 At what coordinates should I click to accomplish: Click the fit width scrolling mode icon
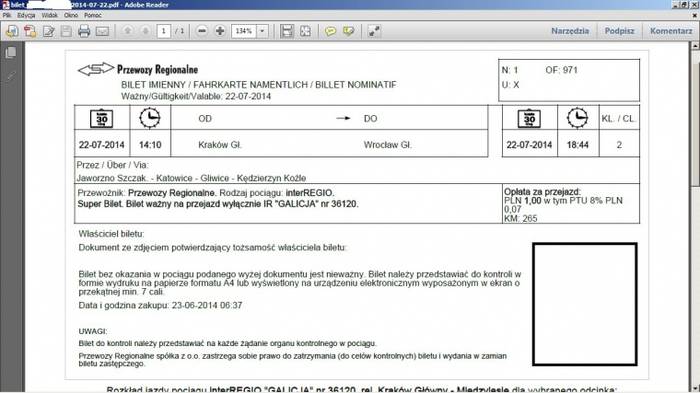coord(287,31)
